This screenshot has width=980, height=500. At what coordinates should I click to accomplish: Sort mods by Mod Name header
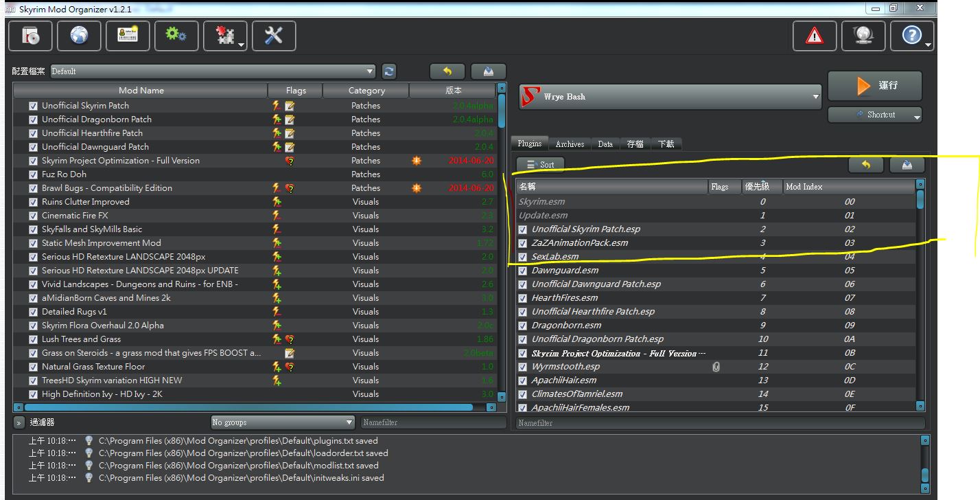click(x=141, y=91)
